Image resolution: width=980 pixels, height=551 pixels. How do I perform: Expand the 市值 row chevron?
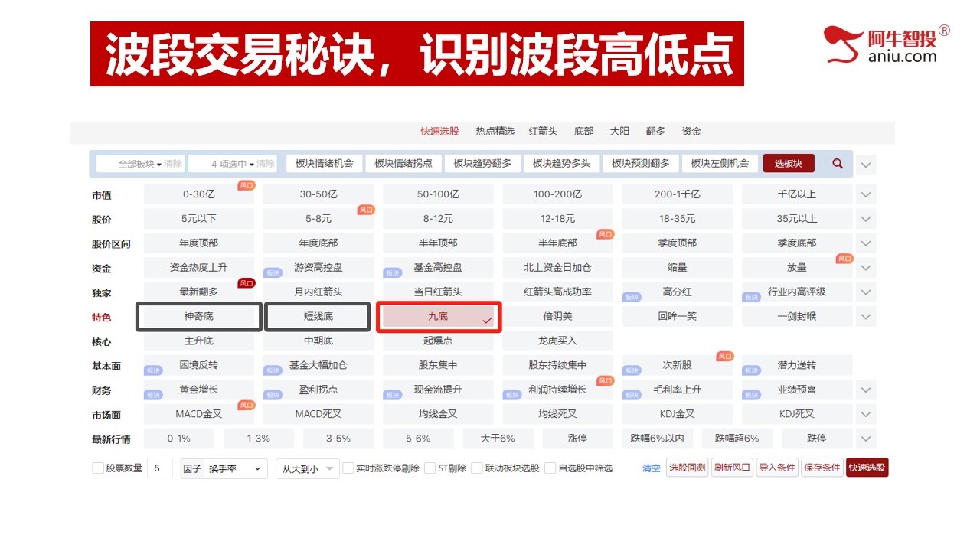866,194
